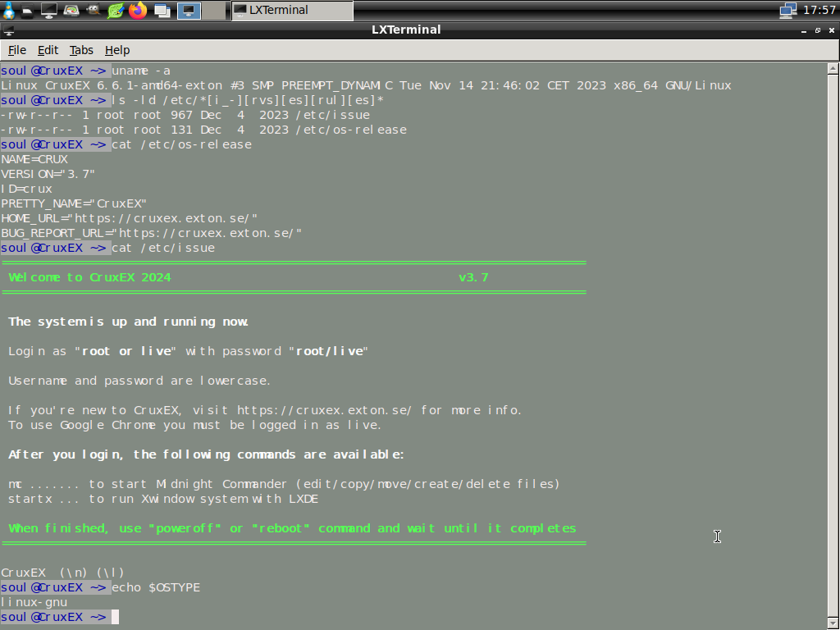Open the window menu icon in title bar
Viewport: 840px width, 630px height.
8,30
